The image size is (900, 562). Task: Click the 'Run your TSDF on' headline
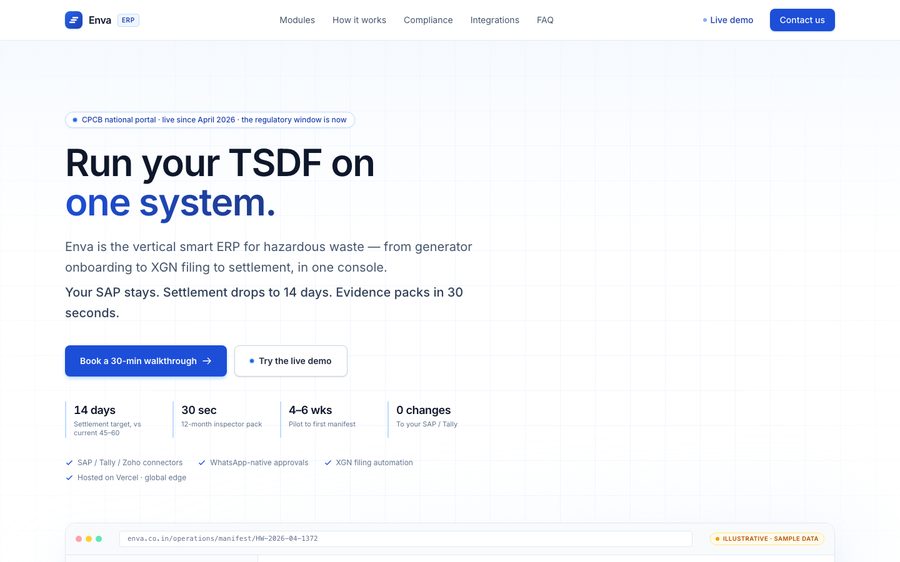click(x=220, y=163)
